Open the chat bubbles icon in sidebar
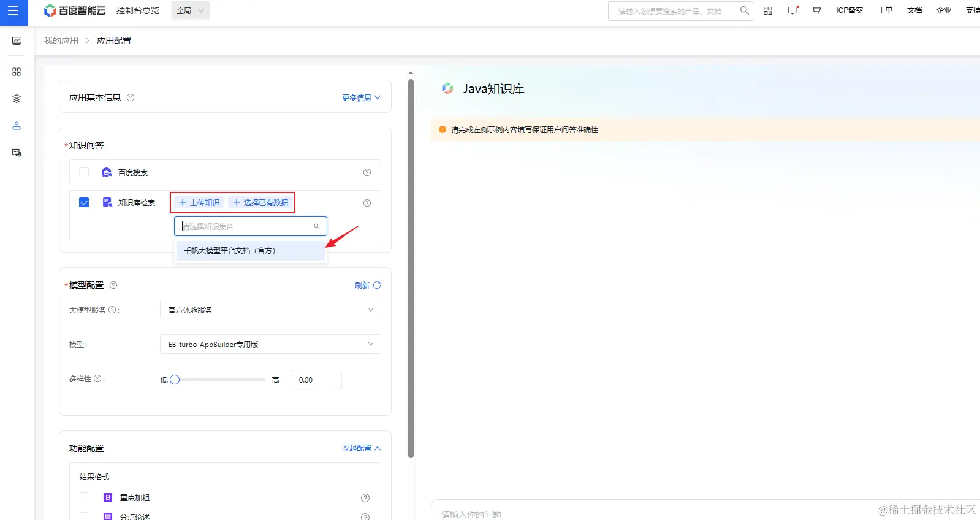 (17, 153)
